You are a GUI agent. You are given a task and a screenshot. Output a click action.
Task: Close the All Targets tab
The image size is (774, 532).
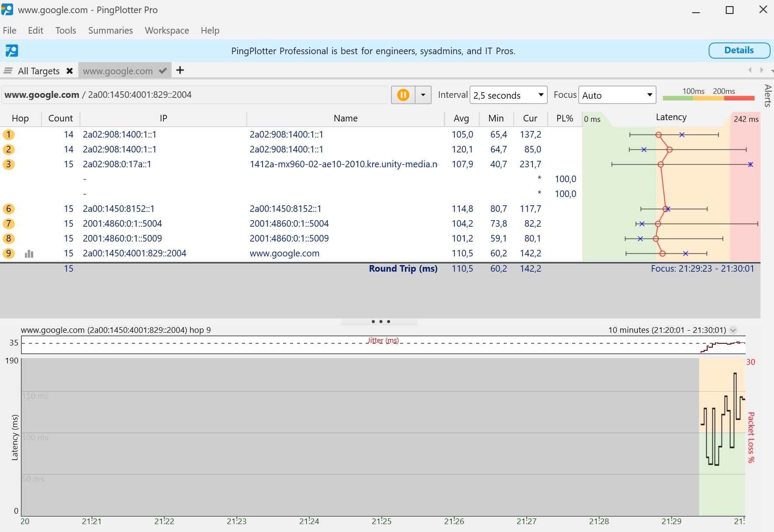tap(69, 71)
